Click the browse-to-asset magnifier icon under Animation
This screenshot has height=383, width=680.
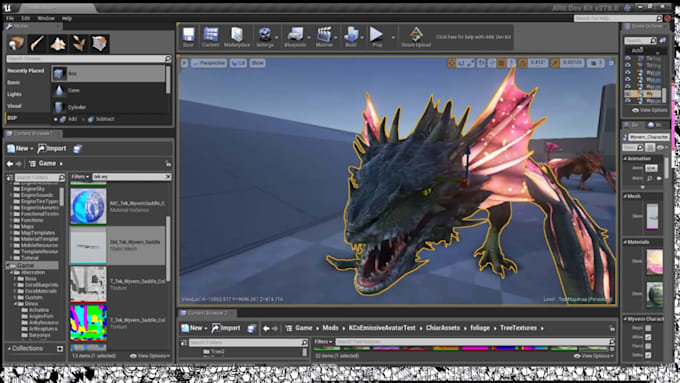649,178
